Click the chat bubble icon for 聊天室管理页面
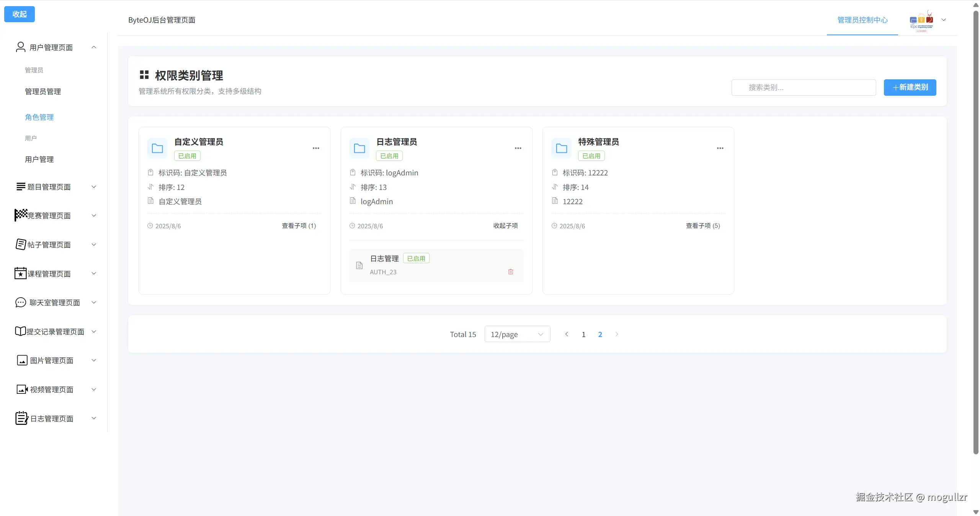 pyautogui.click(x=20, y=303)
